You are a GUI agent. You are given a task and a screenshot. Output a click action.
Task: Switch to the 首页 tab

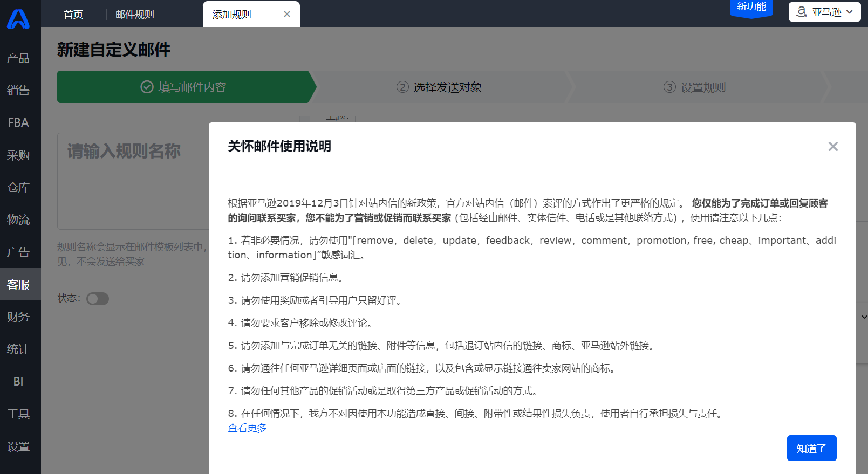pyautogui.click(x=73, y=14)
